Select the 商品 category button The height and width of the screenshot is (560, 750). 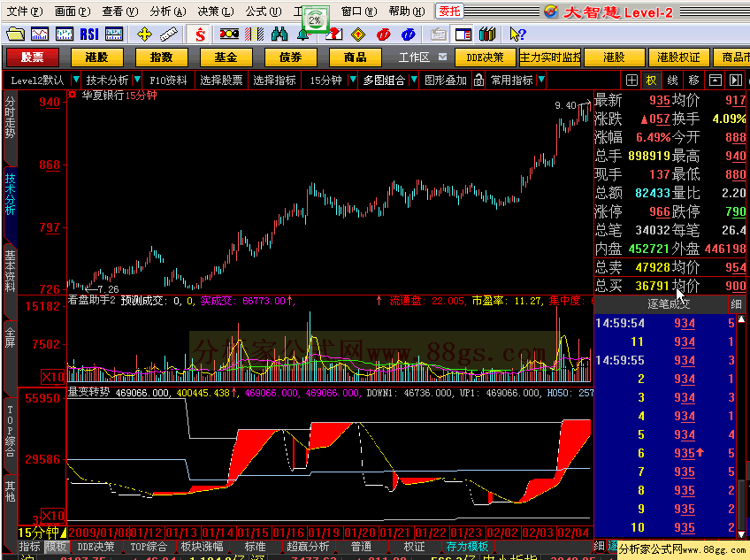356,58
